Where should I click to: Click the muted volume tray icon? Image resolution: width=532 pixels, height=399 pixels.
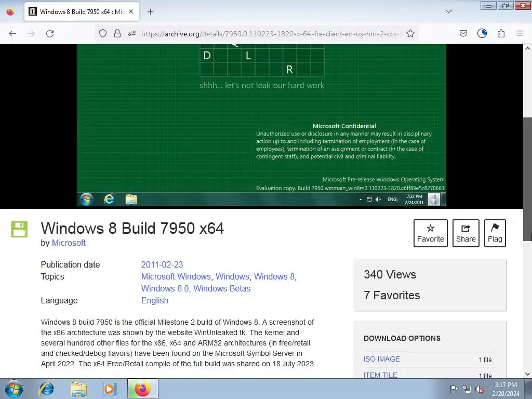coord(480,389)
